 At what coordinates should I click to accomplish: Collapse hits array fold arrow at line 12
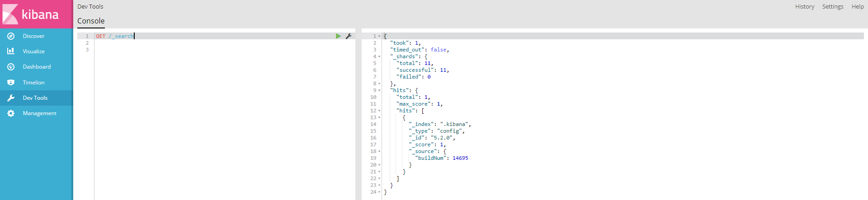[379, 111]
